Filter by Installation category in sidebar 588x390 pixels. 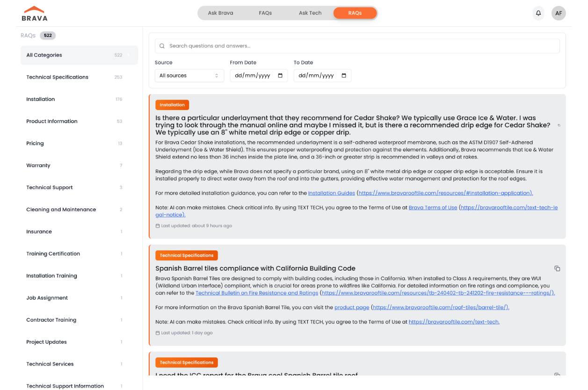pos(79,99)
